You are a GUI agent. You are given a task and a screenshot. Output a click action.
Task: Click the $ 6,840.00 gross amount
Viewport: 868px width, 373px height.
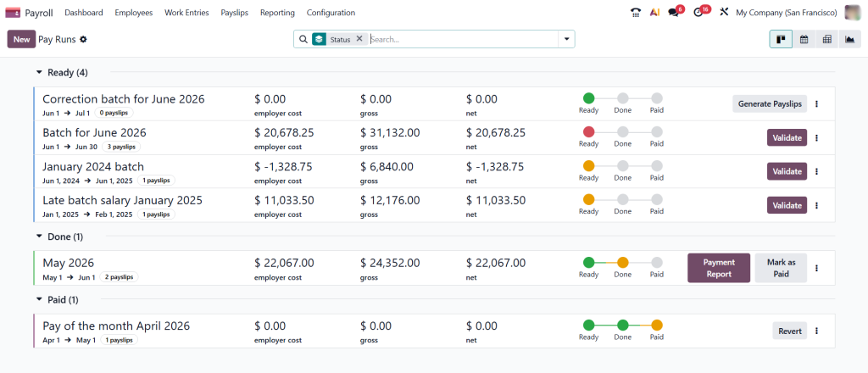pos(387,166)
